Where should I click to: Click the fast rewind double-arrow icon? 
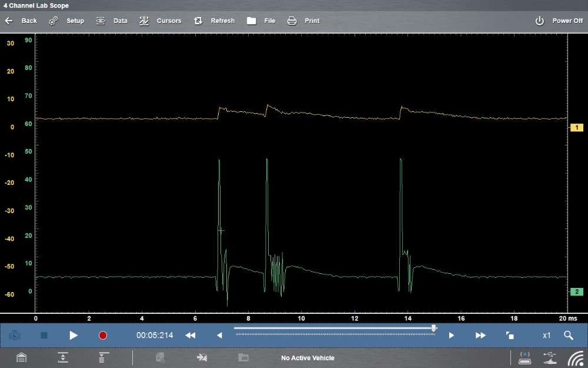point(190,335)
